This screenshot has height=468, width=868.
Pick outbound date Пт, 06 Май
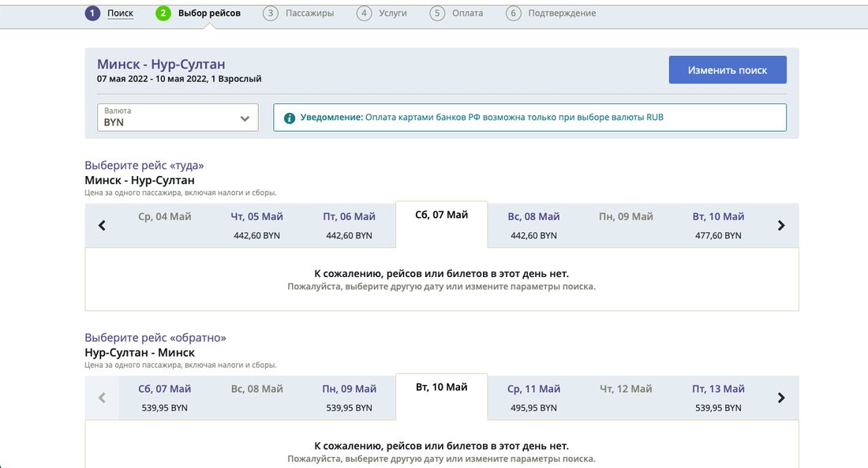point(349,225)
